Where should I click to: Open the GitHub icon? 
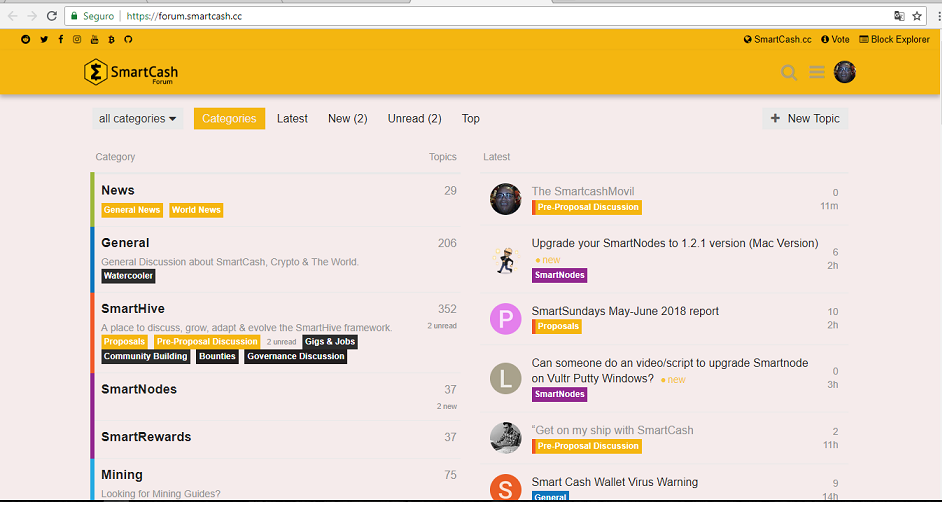click(x=128, y=39)
